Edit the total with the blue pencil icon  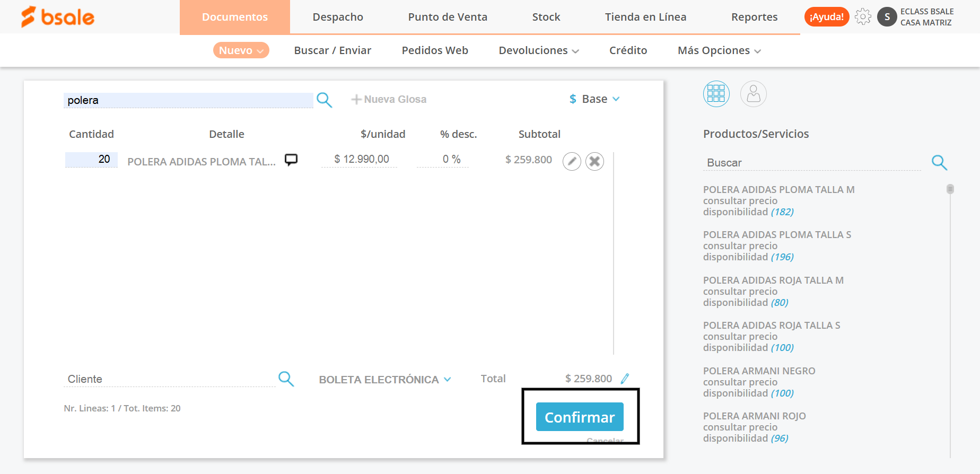tap(625, 379)
